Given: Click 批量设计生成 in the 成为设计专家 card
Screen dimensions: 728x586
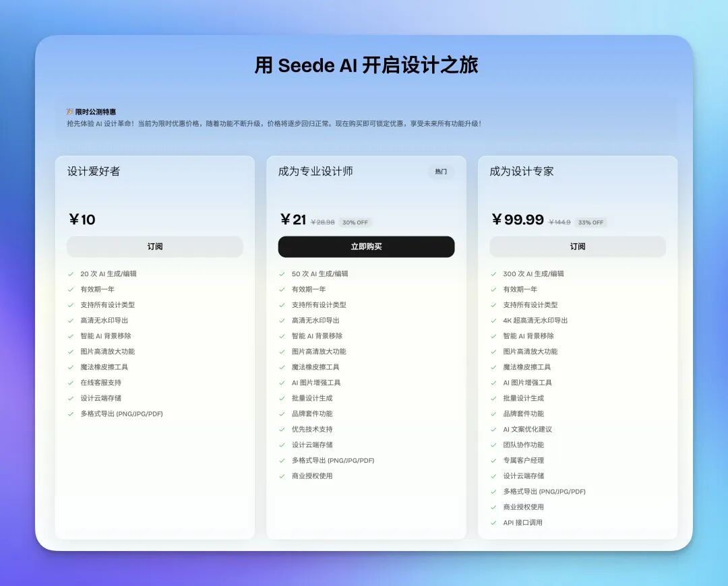Looking at the screenshot, I should [x=524, y=398].
